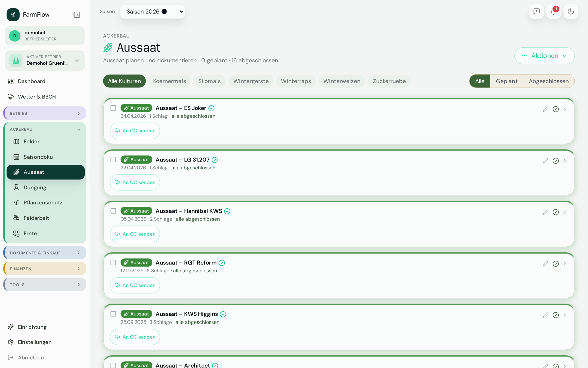
Task: Click the demohof avatar
Action: pos(15,36)
